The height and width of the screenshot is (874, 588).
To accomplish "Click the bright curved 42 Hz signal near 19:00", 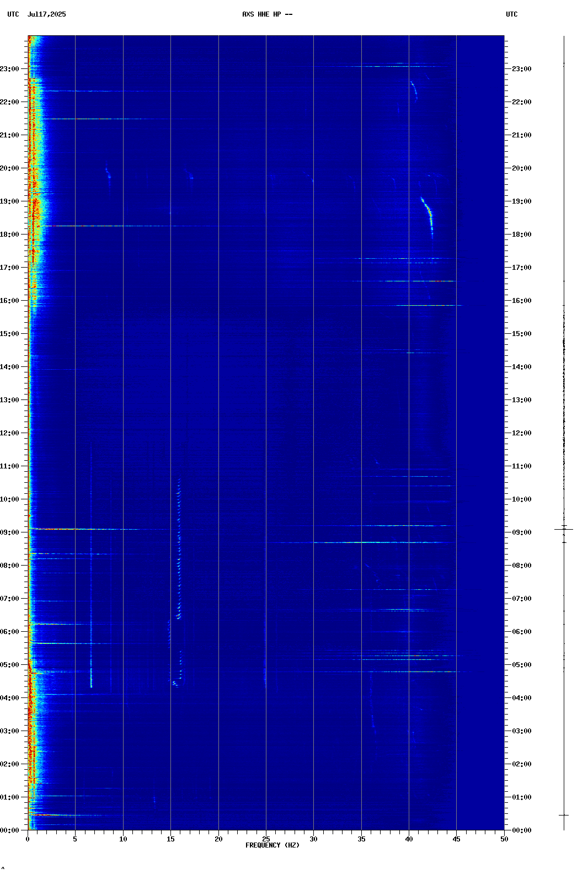I will [x=427, y=217].
